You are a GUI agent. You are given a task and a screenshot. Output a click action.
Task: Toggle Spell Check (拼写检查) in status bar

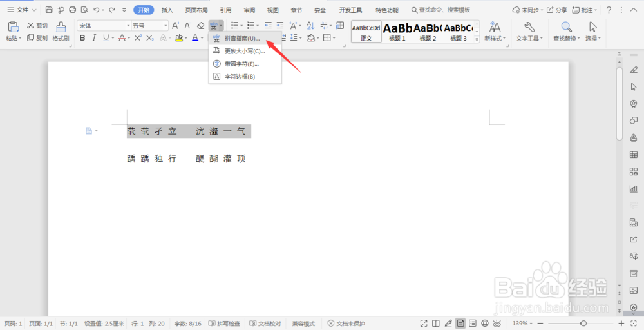224,324
